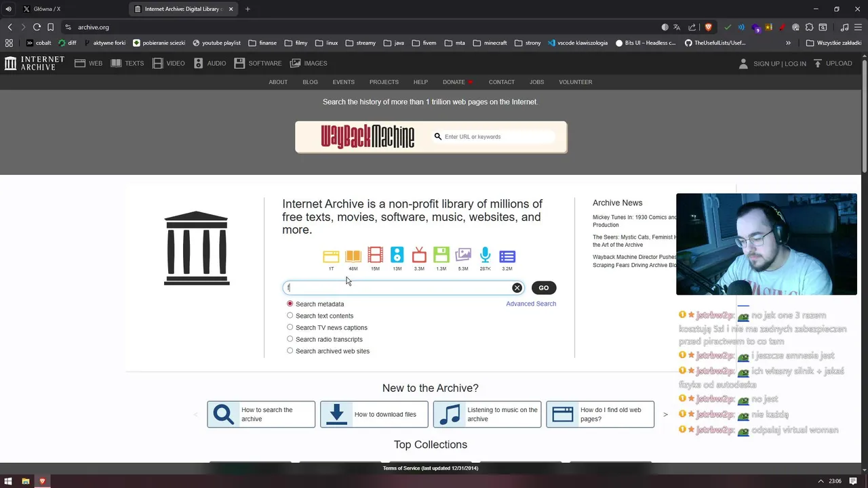868x488 pixels.
Task: Click the Brave Shields lion icon
Action: tap(709, 27)
